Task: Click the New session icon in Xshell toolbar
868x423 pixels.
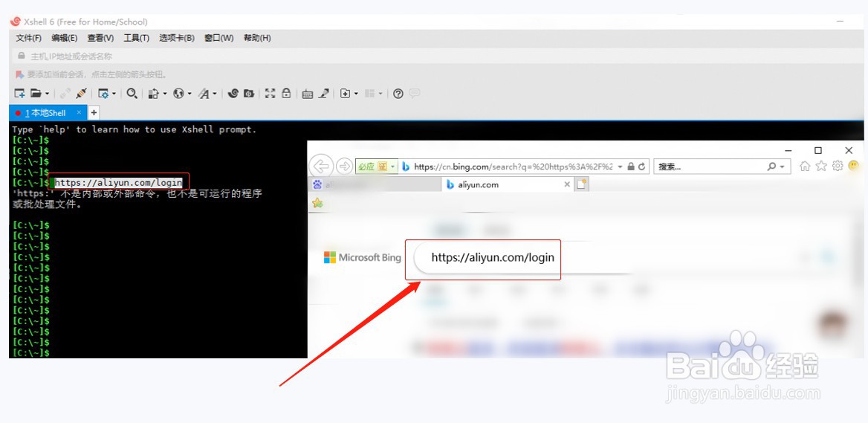Action: 19,94
